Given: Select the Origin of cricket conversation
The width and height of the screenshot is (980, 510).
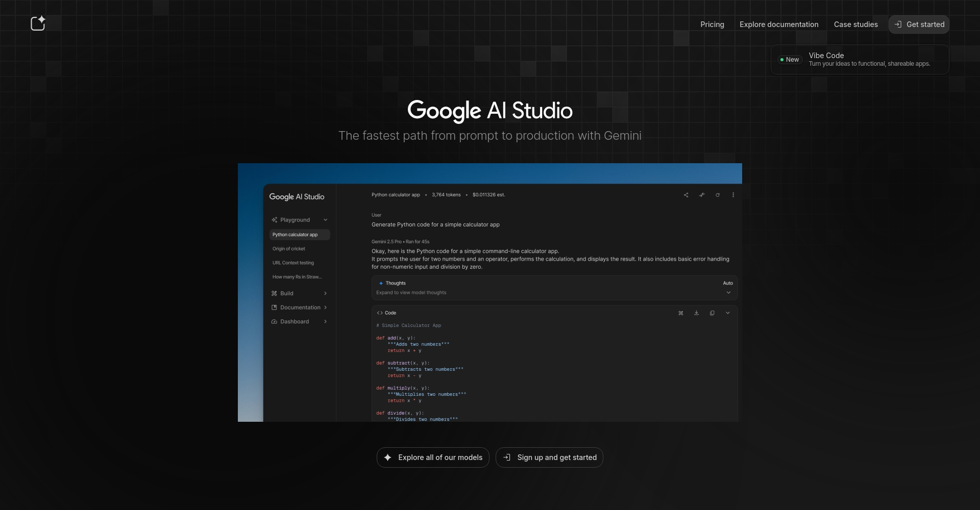Looking at the screenshot, I should (x=289, y=249).
